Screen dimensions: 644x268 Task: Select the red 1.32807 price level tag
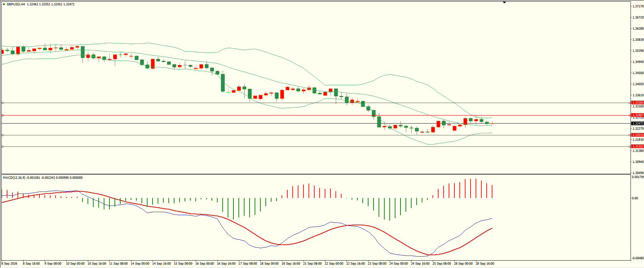coord(638,115)
